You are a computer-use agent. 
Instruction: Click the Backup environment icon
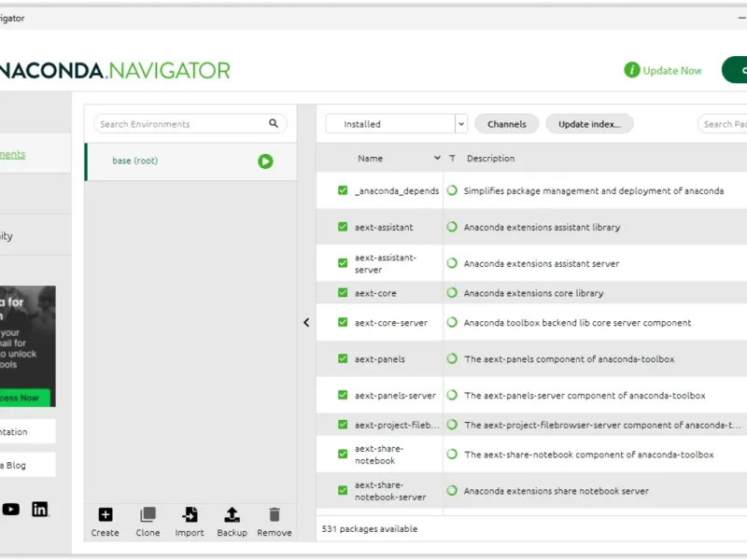pyautogui.click(x=232, y=515)
